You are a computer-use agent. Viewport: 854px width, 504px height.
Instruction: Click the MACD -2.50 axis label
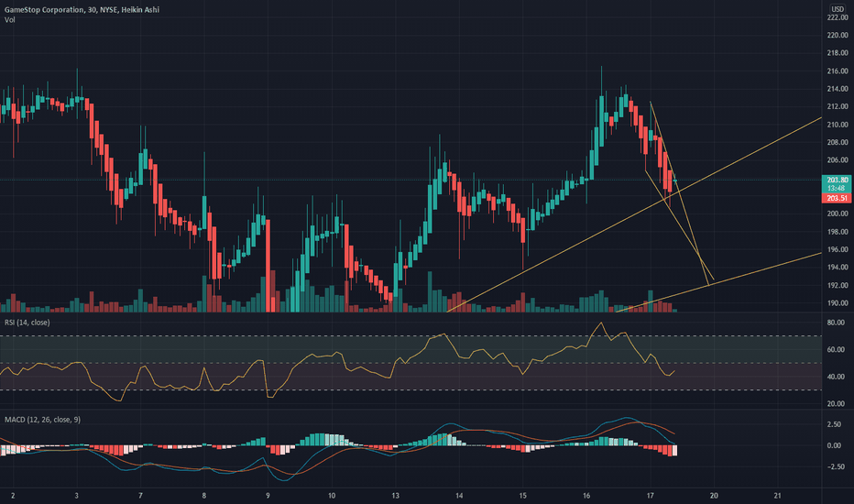pyautogui.click(x=837, y=467)
